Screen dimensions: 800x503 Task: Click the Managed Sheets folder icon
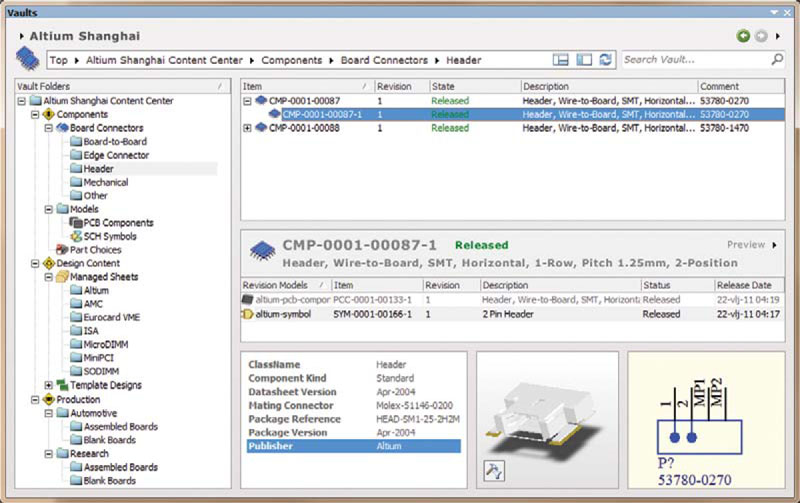(x=62, y=277)
